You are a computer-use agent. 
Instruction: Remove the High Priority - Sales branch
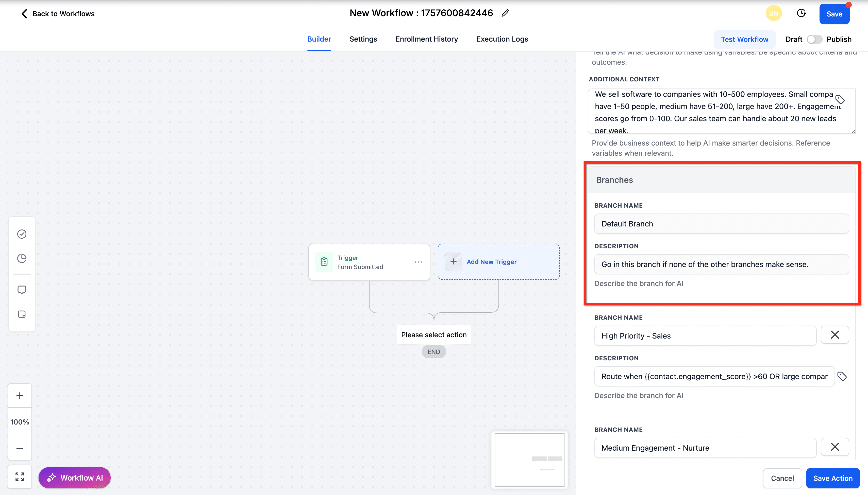(x=835, y=335)
